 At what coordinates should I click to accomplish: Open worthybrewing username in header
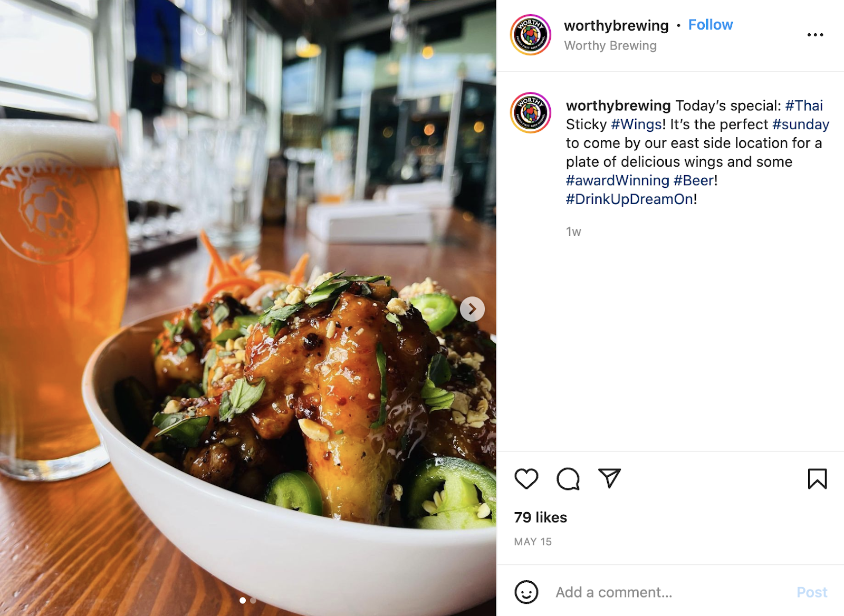(x=616, y=25)
